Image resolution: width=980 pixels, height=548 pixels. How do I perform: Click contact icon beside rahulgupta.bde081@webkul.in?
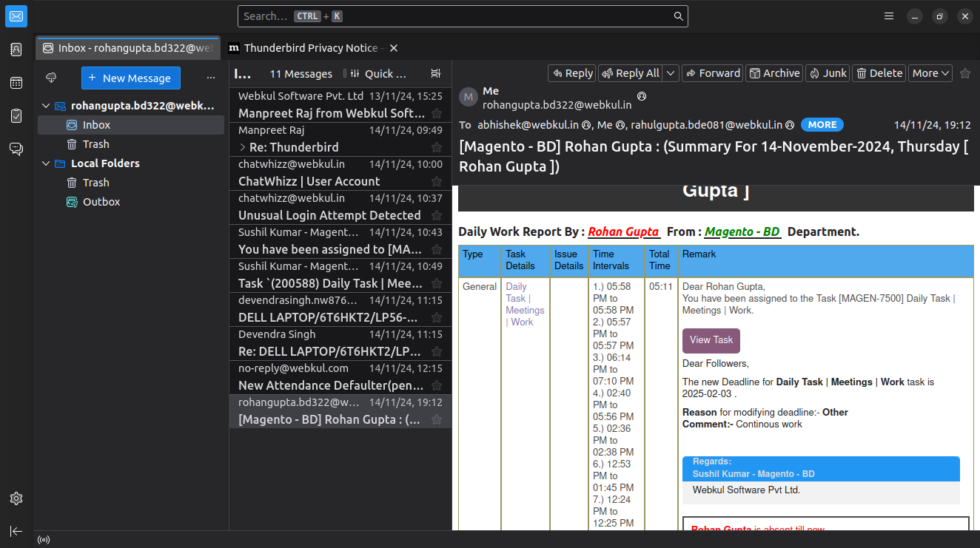[790, 125]
